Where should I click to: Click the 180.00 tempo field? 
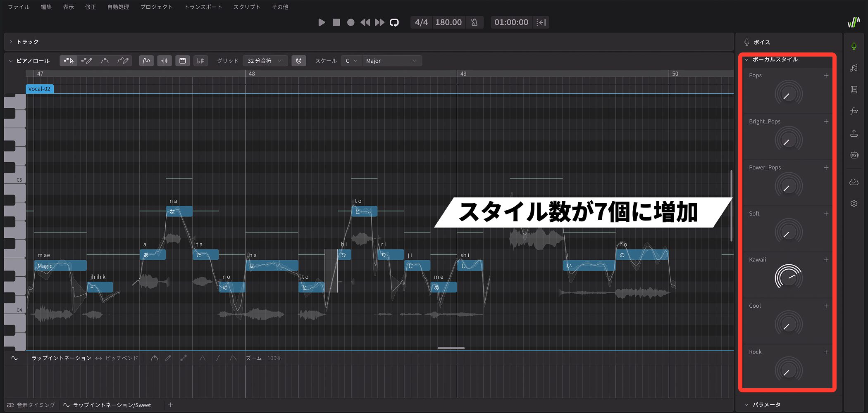click(448, 22)
